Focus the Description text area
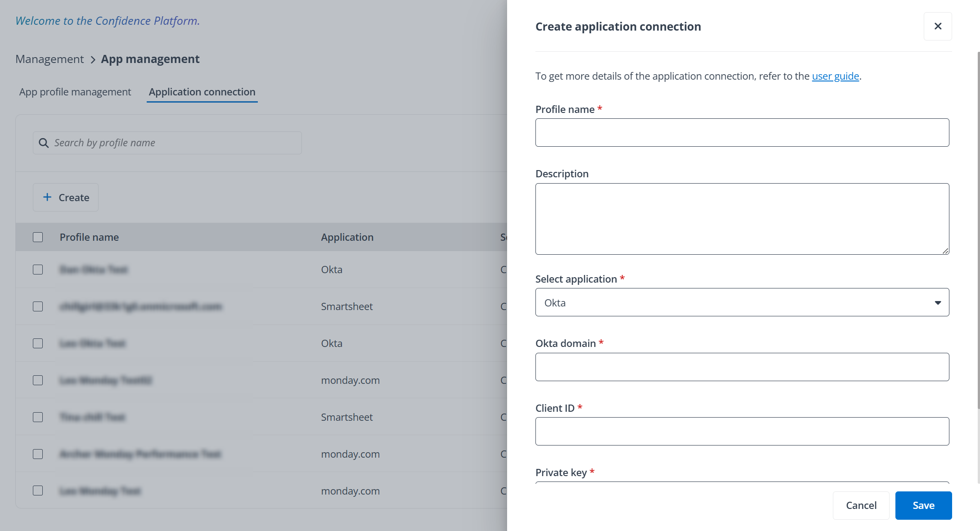Screen dimensions: 980x531 (742, 219)
